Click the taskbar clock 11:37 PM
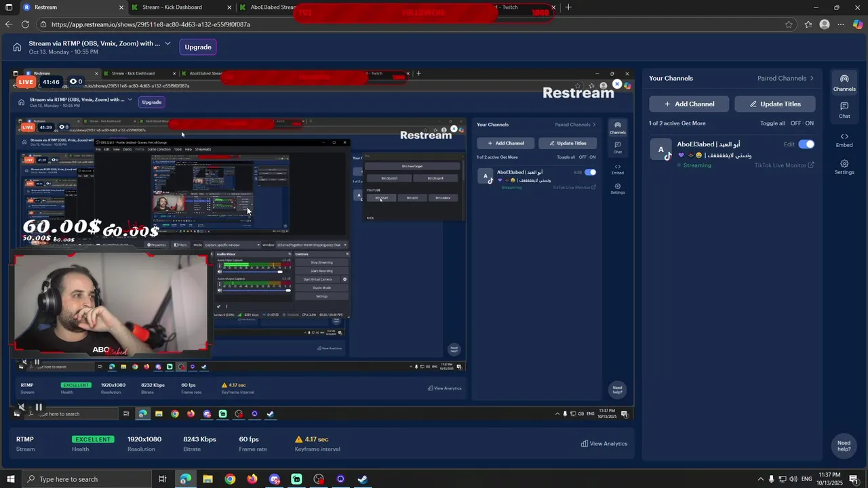868x488 pixels. [x=829, y=479]
